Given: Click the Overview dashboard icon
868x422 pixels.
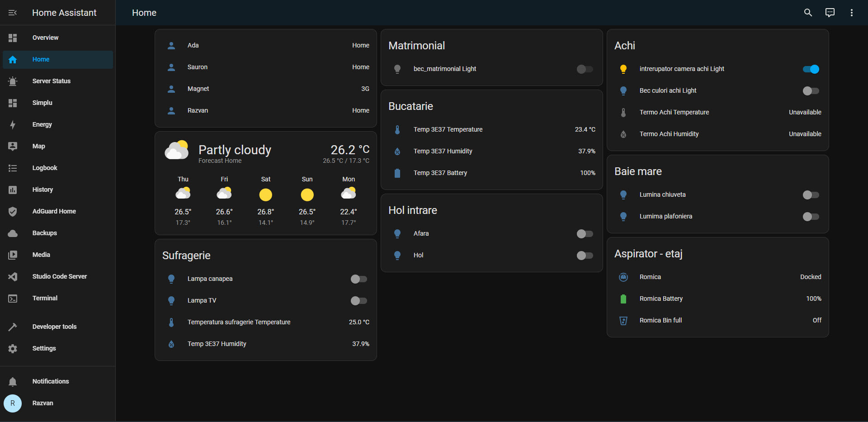Looking at the screenshot, I should coord(13,38).
